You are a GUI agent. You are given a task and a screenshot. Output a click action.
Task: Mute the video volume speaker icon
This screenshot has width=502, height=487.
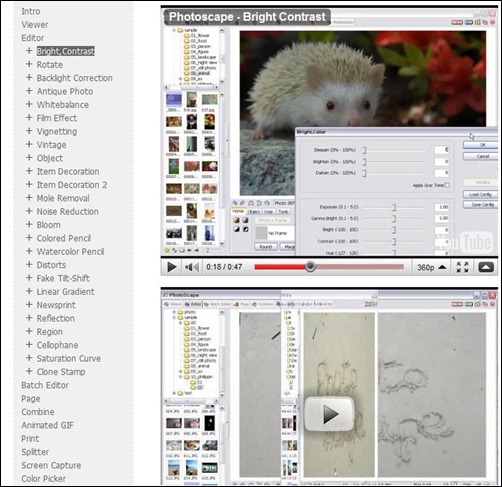(x=192, y=267)
